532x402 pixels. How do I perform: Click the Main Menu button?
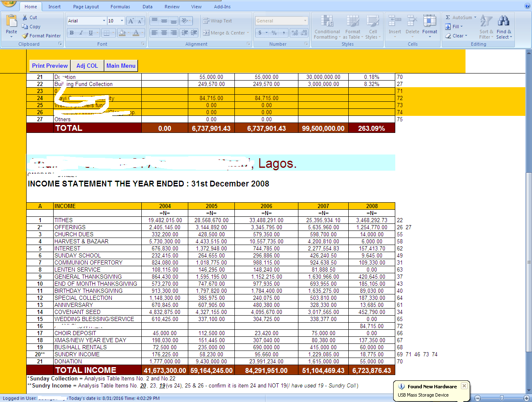click(121, 66)
